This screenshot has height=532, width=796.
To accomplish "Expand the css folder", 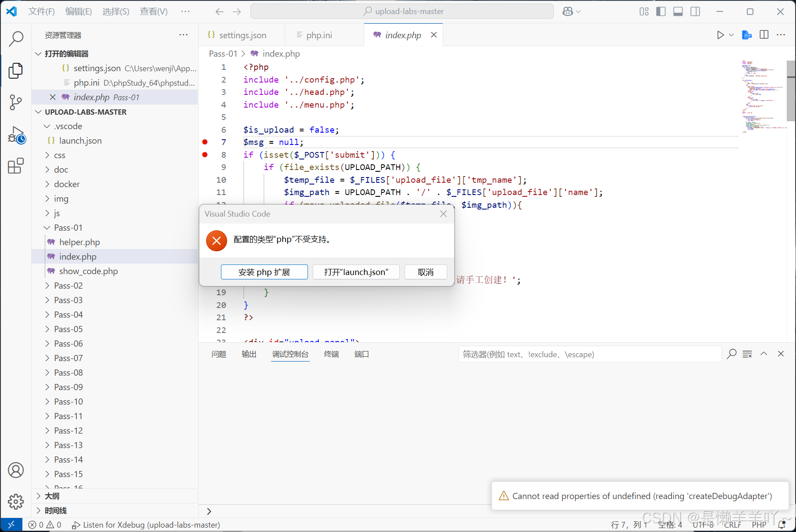I will pos(47,155).
